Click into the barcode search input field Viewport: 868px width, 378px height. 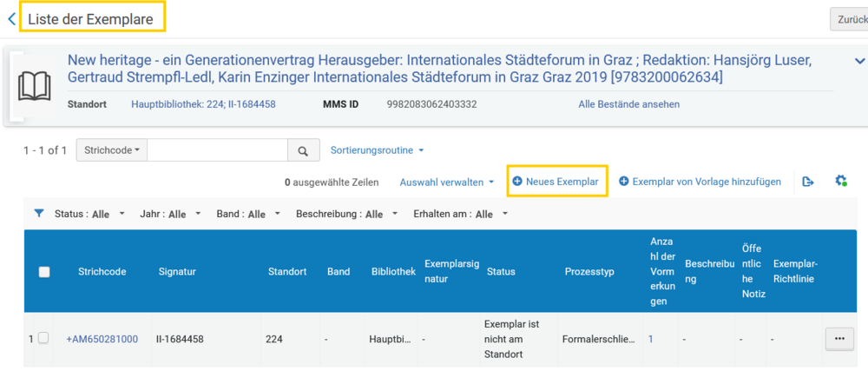tap(217, 150)
